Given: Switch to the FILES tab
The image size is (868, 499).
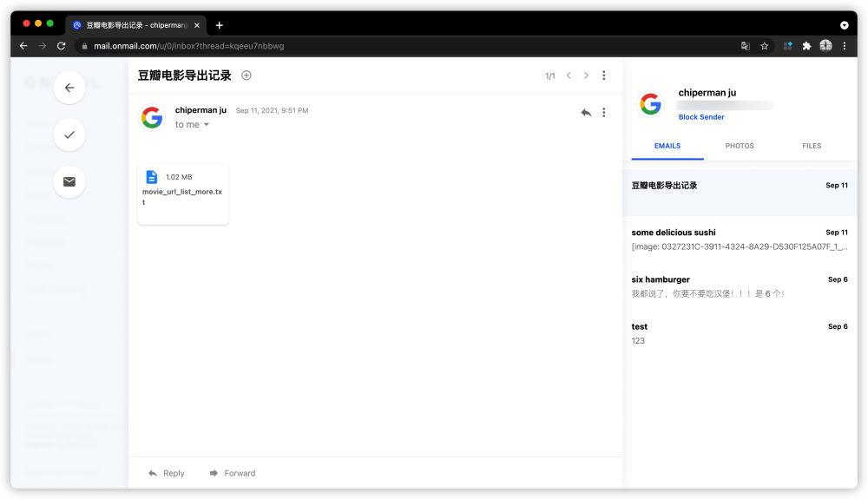Looking at the screenshot, I should pos(812,146).
